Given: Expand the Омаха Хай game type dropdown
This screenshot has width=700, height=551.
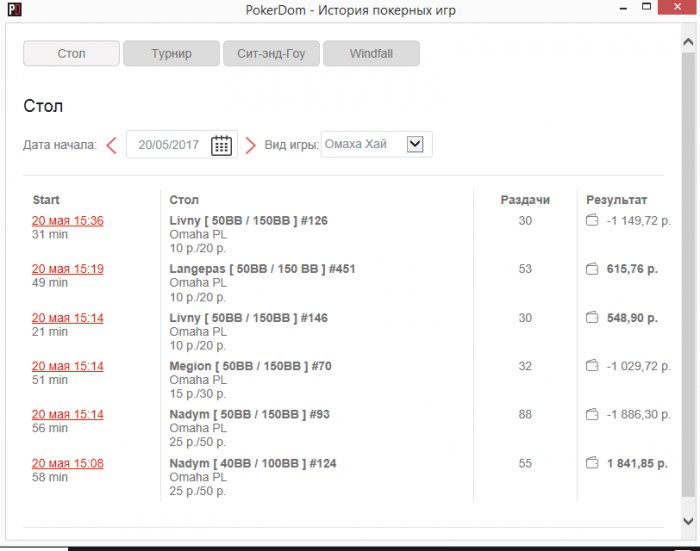Looking at the screenshot, I should pyautogui.click(x=415, y=144).
